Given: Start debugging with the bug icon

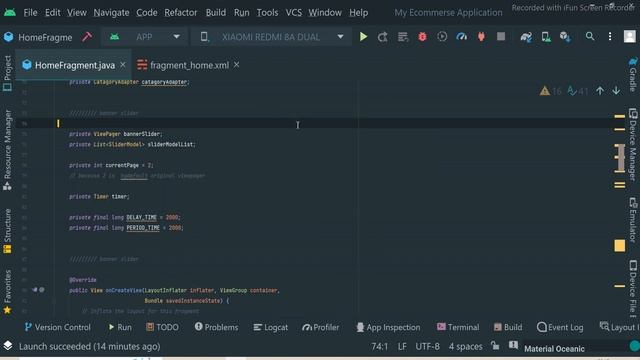Looking at the screenshot, I should 422,37.
